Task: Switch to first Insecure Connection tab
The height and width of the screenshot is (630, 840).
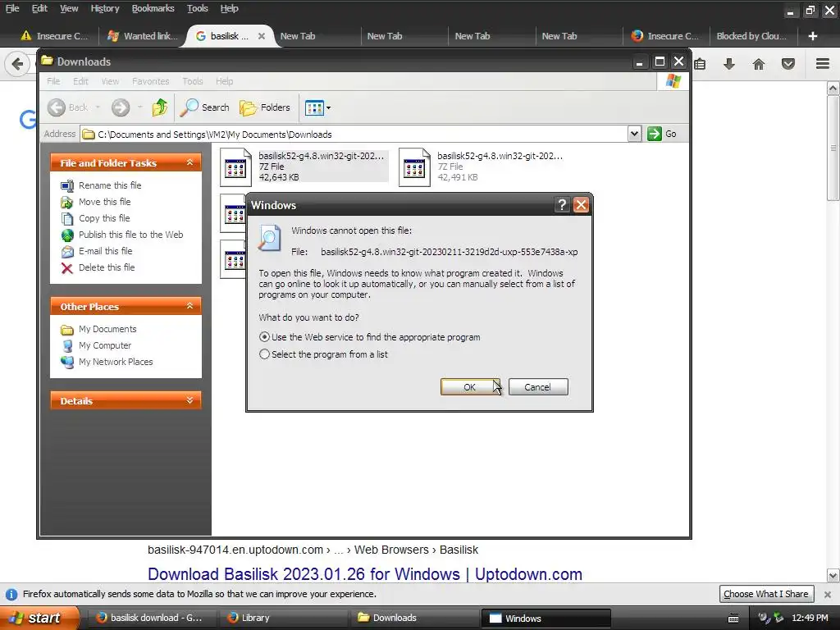Action: coord(53,36)
